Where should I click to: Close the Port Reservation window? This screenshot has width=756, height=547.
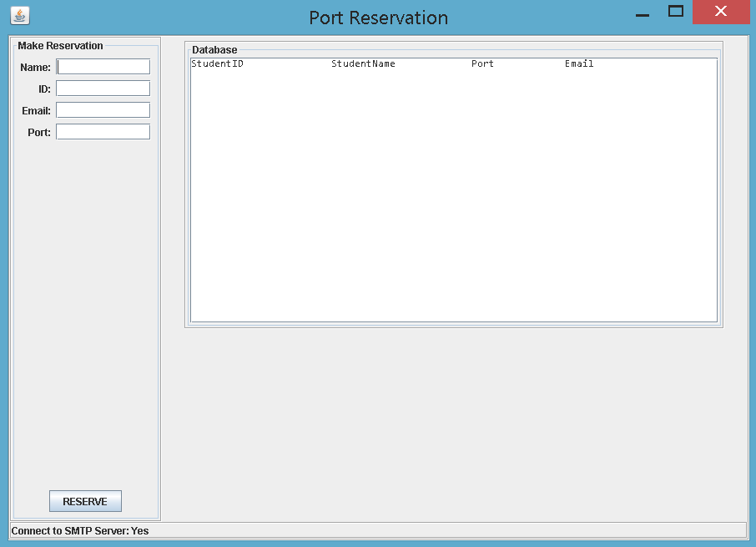click(x=721, y=12)
